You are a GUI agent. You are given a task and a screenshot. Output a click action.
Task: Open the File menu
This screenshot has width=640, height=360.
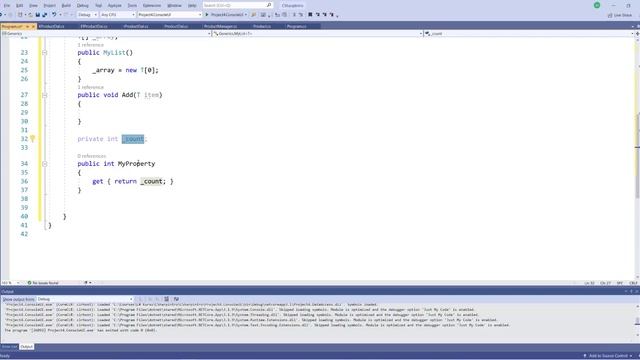click(7, 6)
